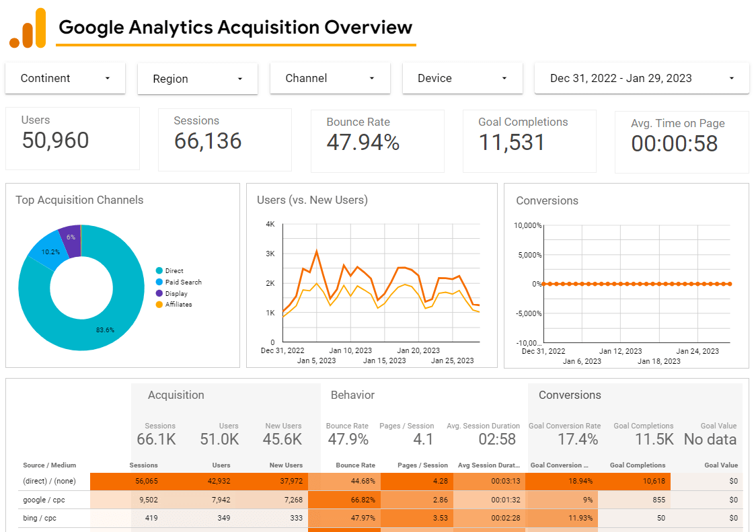Click the Goal Completions scorecard
756x532 pixels.
(529, 140)
